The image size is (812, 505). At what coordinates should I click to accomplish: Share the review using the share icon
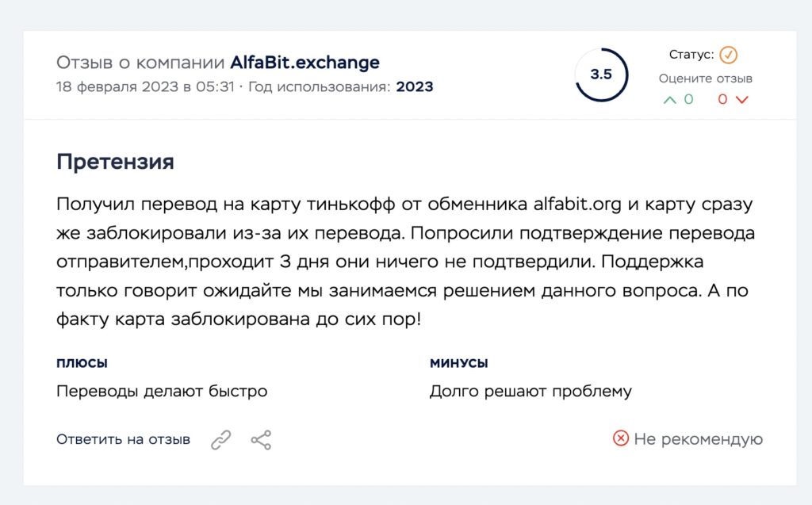[x=261, y=440]
